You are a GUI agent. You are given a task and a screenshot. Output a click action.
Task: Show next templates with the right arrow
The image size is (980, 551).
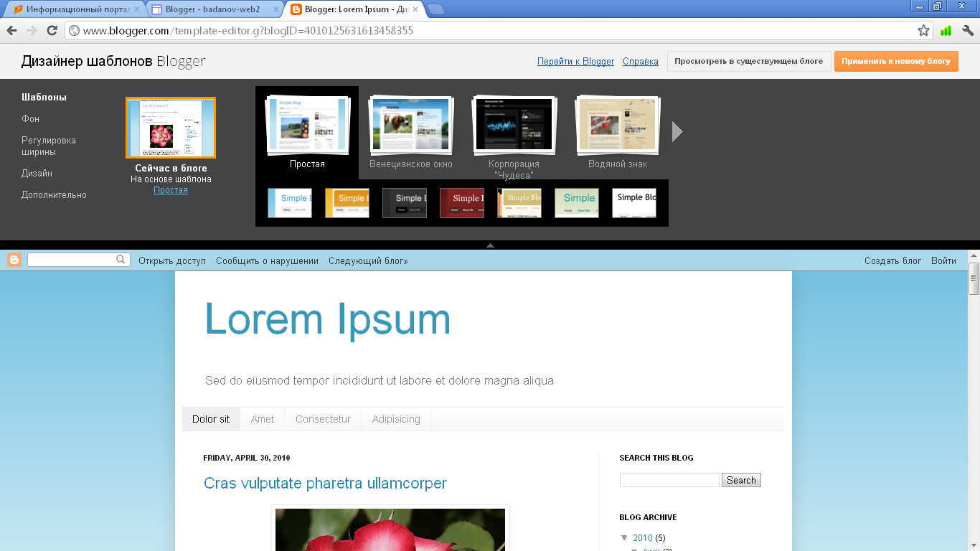(677, 131)
